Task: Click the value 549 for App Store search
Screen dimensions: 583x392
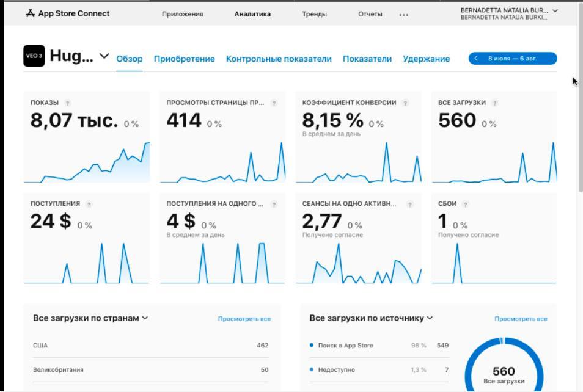Action: click(442, 345)
